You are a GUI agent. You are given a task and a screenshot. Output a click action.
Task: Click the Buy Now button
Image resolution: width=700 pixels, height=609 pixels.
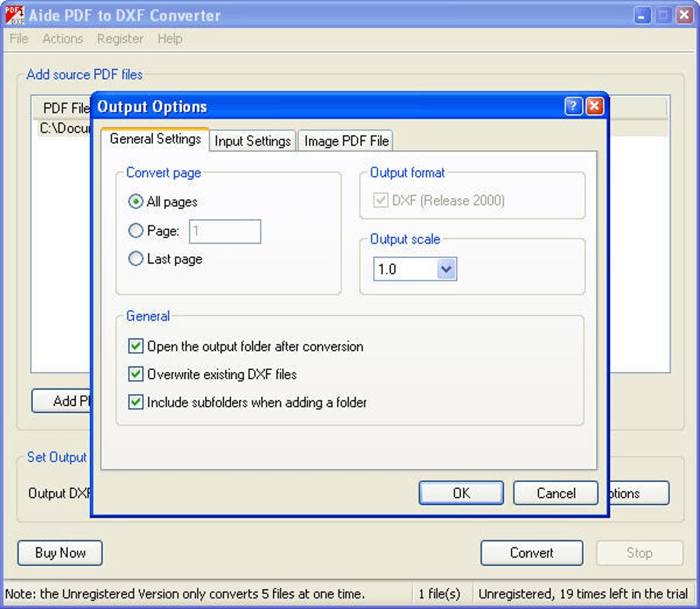pyautogui.click(x=60, y=553)
